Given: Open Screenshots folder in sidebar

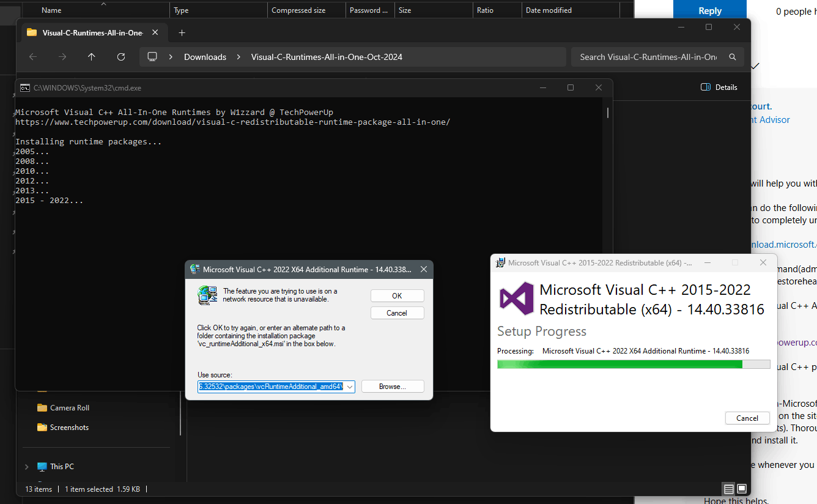Looking at the screenshot, I should pos(63,428).
